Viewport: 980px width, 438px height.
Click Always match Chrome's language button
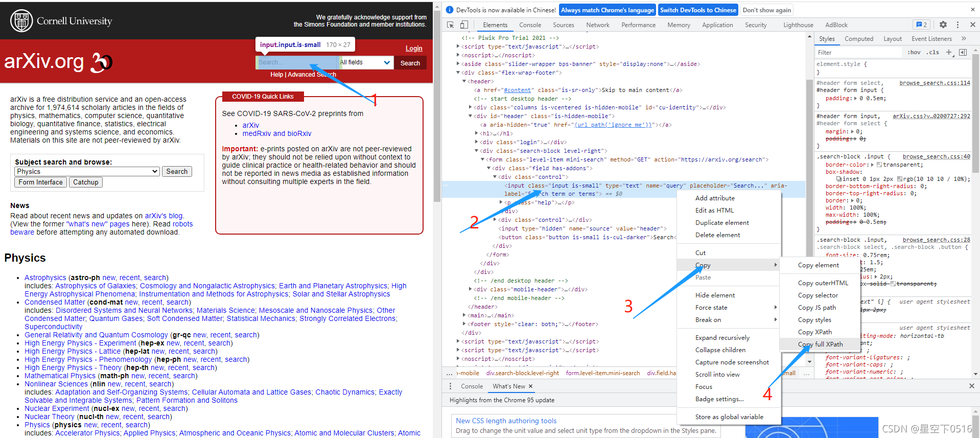click(607, 10)
